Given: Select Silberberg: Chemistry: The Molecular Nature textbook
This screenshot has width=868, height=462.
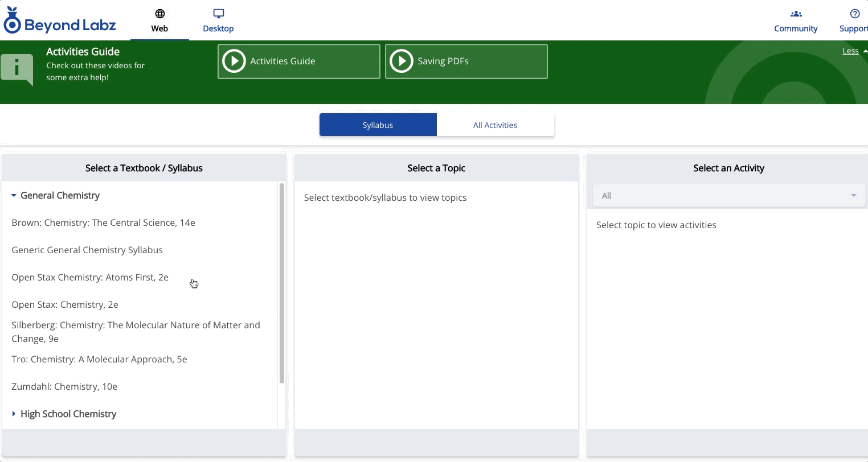Looking at the screenshot, I should coord(136,332).
